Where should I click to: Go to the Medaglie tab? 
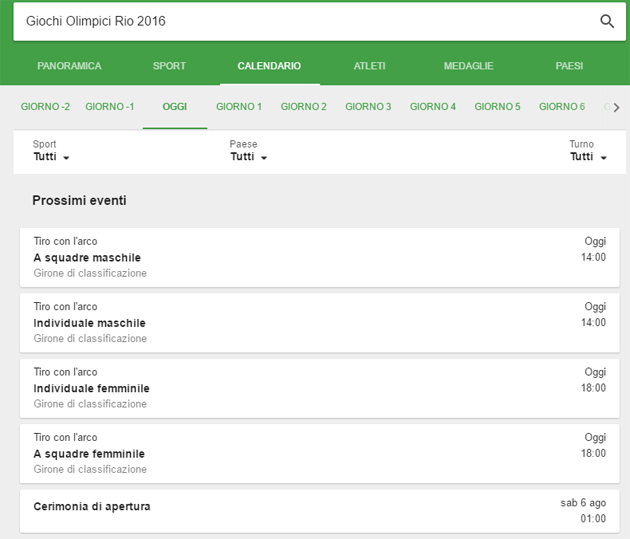(x=468, y=66)
